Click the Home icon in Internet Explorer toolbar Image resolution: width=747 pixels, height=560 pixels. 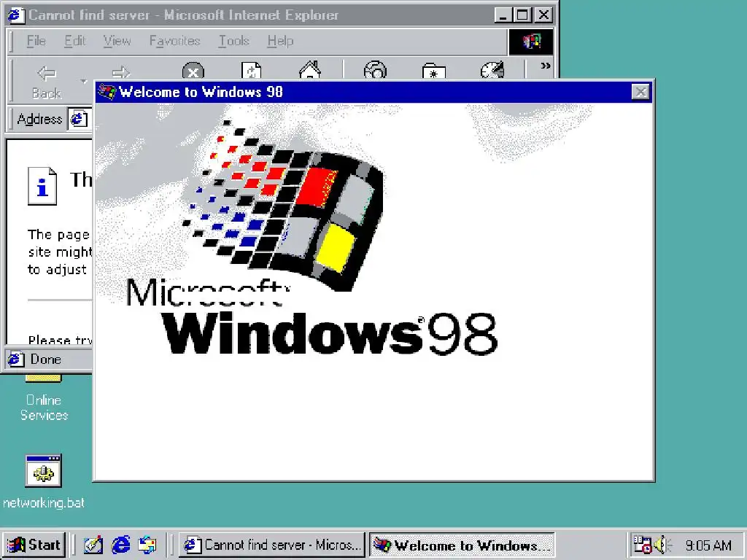(x=309, y=70)
